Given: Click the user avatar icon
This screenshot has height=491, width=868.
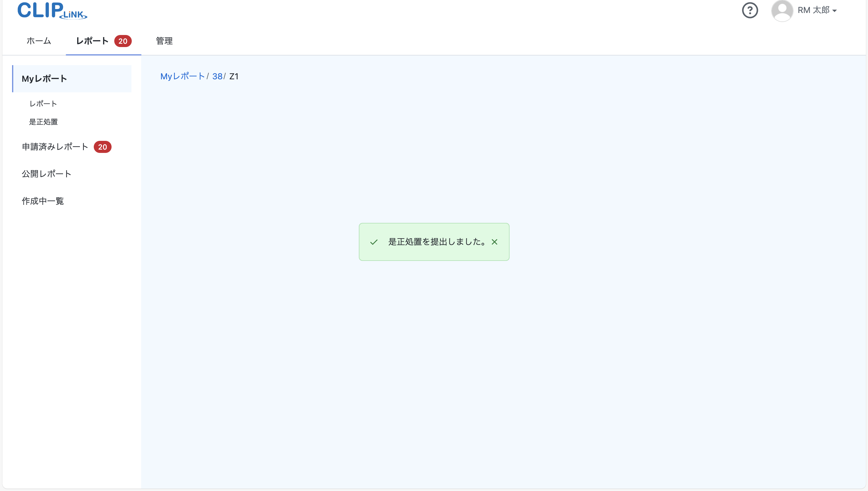Looking at the screenshot, I should pos(782,11).
